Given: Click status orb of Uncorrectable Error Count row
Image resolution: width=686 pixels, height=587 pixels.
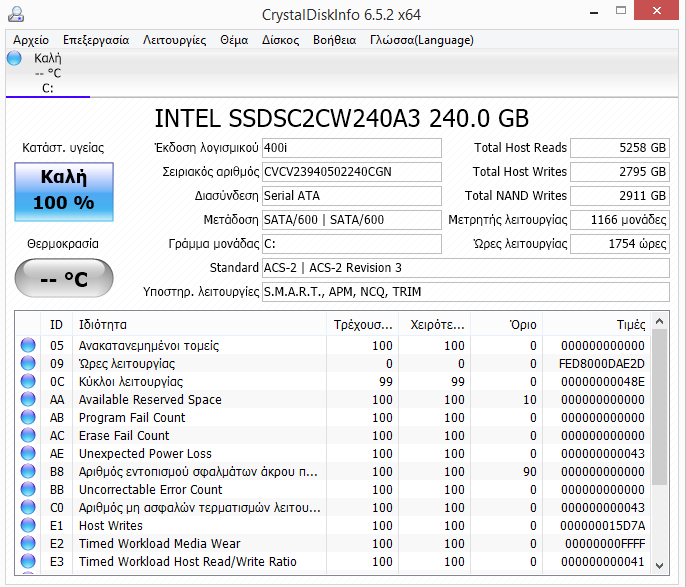Looking at the screenshot, I should (x=28, y=489).
